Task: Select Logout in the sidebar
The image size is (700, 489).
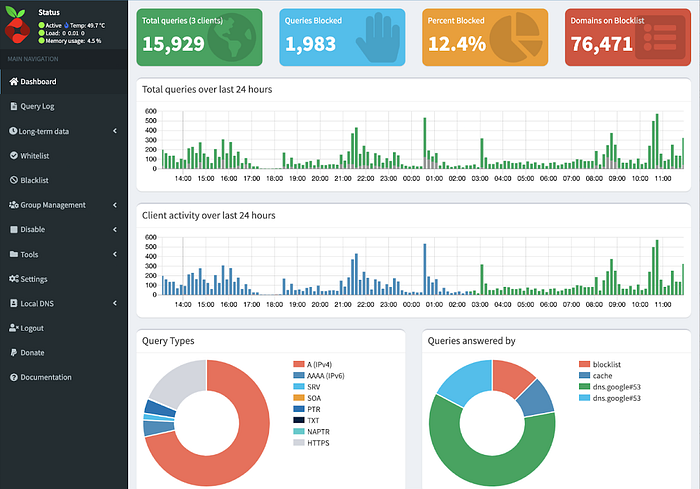Action: [x=64, y=328]
